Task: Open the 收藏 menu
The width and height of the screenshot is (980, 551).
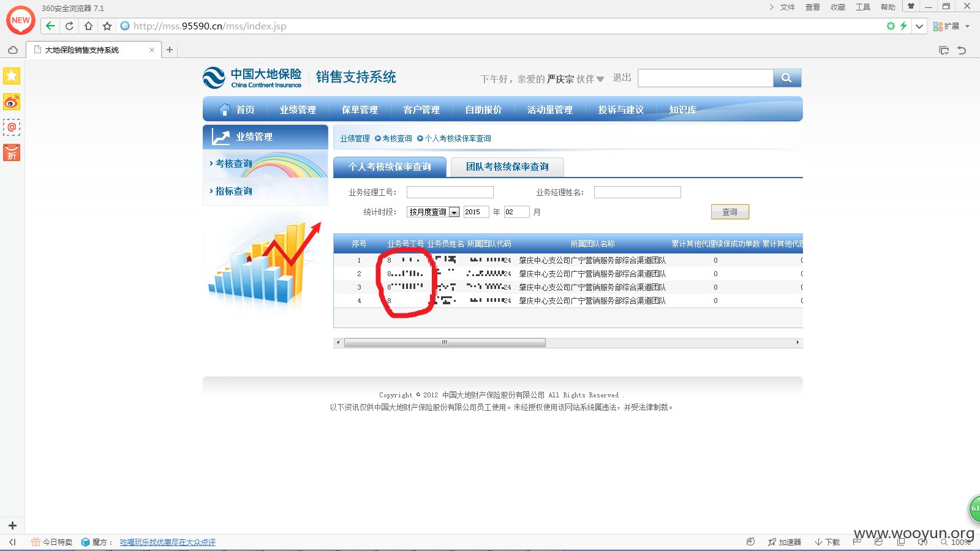Action: tap(837, 7)
